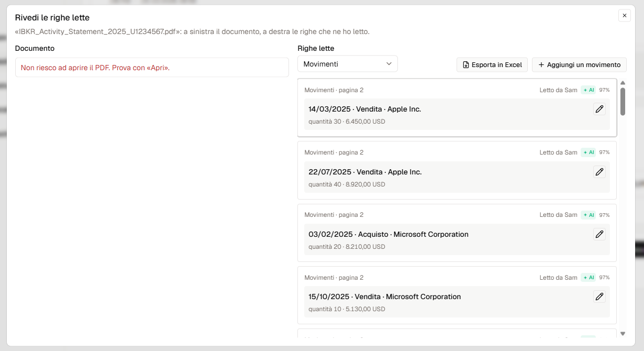Click the scrollbar down arrow
The width and height of the screenshot is (644, 351).
coord(623,334)
